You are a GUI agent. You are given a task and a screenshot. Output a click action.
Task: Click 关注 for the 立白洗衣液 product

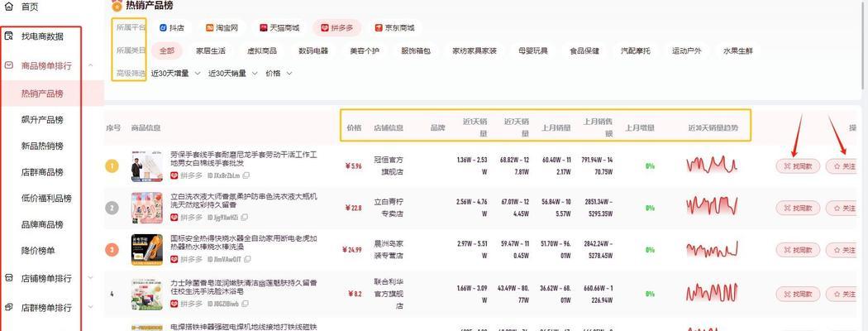[842, 208]
